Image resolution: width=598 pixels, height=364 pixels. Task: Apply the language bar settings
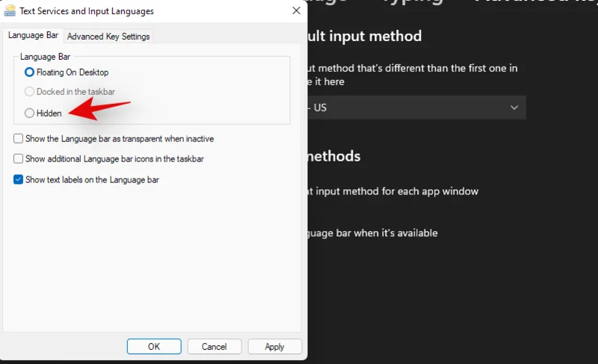(274, 347)
